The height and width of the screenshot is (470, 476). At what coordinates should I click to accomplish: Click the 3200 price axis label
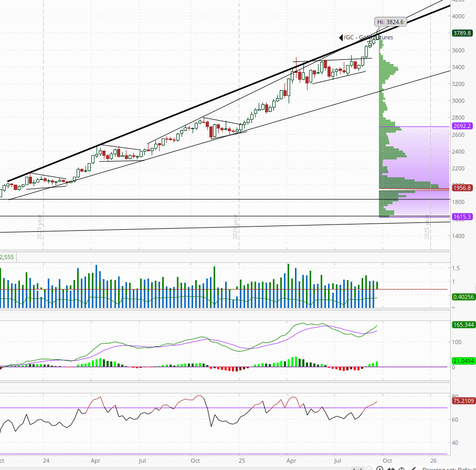click(458, 84)
